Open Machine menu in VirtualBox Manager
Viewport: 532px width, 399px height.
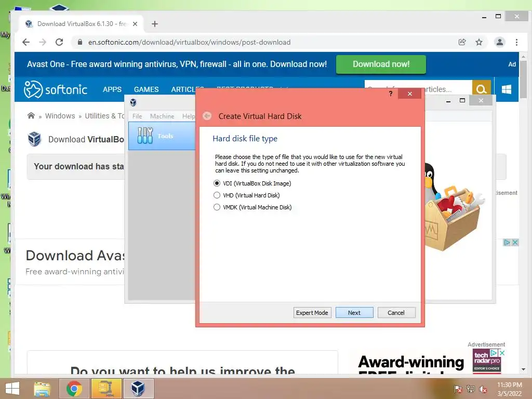pos(162,116)
